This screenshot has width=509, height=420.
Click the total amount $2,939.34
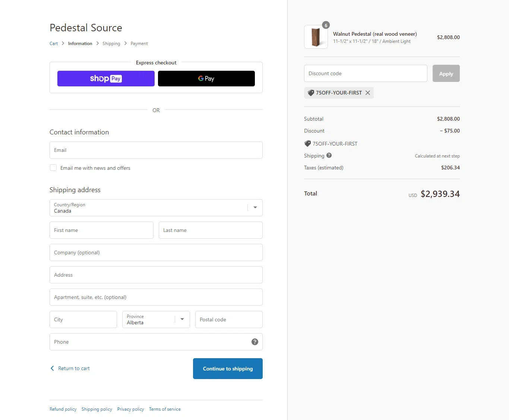coord(440,194)
